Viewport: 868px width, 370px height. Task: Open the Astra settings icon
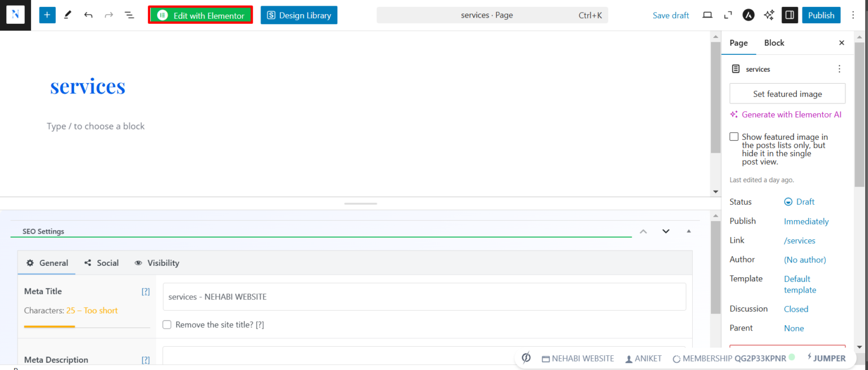tap(748, 15)
